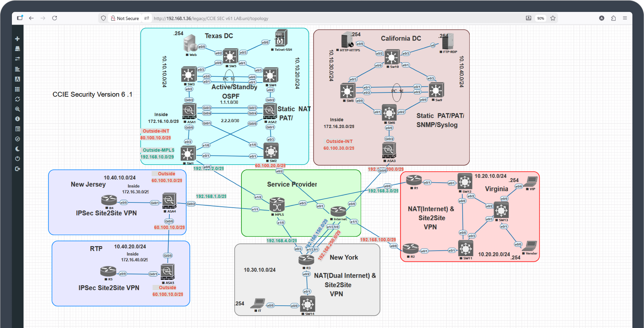The width and height of the screenshot is (644, 328).
Task: Open Startup-configs from the sidebar
Action: coord(17,69)
